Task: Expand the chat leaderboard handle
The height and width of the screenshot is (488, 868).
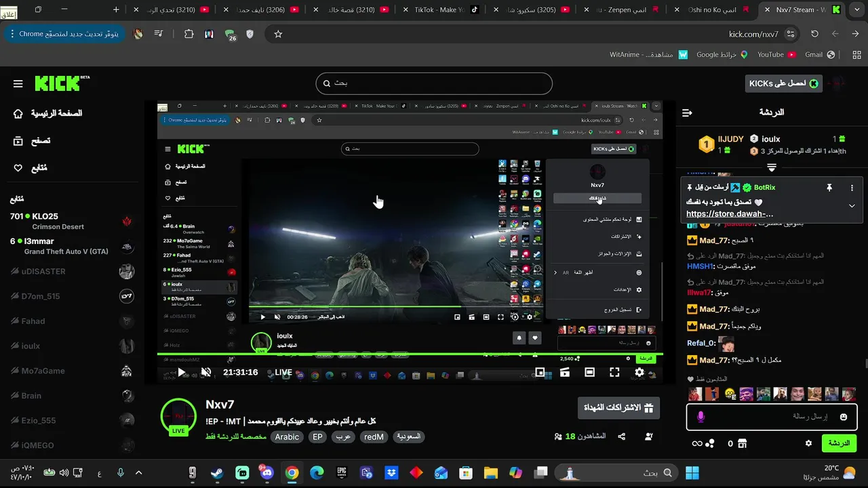Action: (x=772, y=167)
